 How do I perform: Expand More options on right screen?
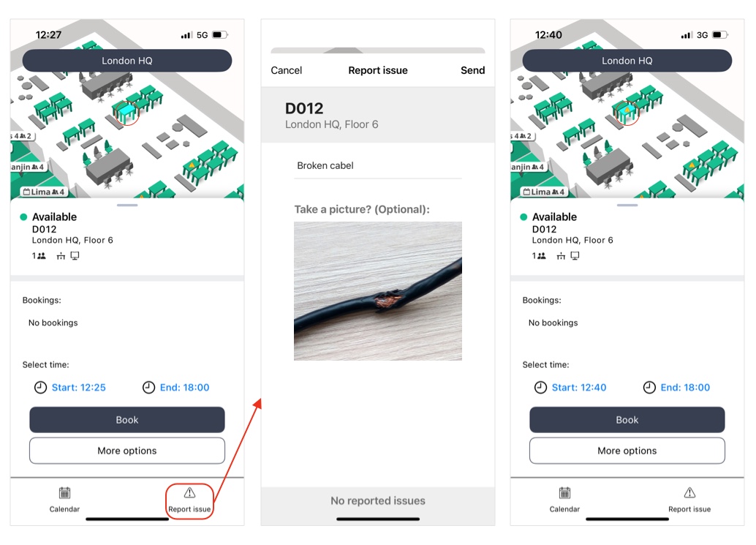click(x=627, y=451)
